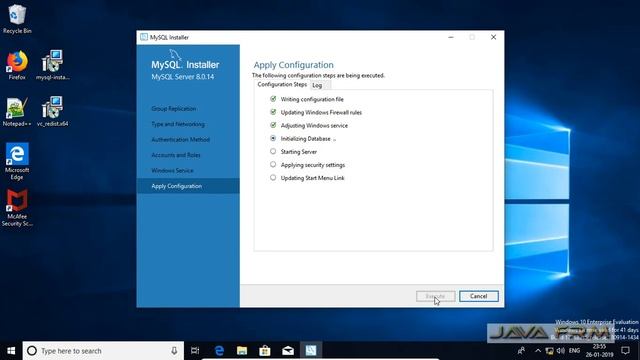Click the MySQL Server 8.0.14 label

182,77
